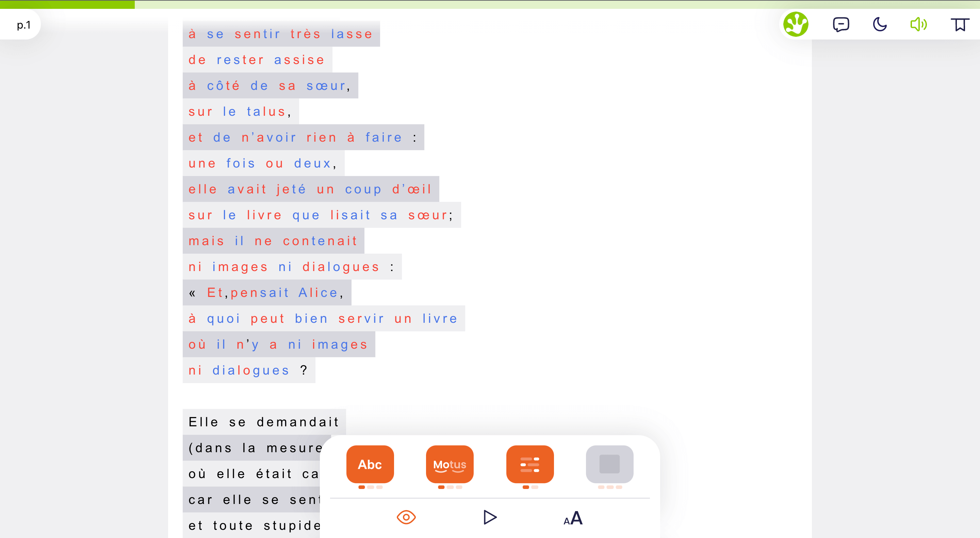Click the line 'mais il ne contenait'
The height and width of the screenshot is (538, 980).
tap(273, 241)
